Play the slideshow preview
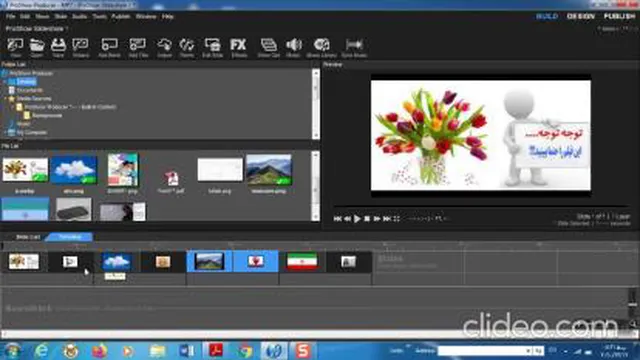This screenshot has height=360, width=640. [x=357, y=219]
